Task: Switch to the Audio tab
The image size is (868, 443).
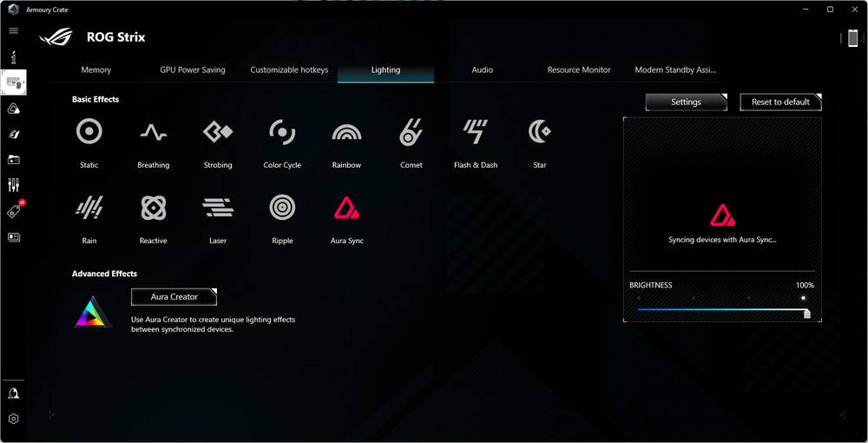Action: (x=482, y=70)
